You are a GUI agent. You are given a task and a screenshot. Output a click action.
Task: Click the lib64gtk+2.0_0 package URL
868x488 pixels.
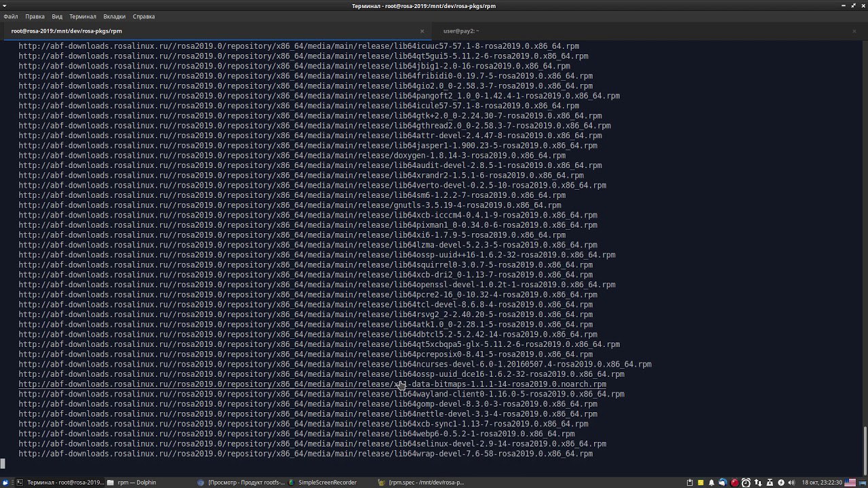pyautogui.click(x=310, y=116)
